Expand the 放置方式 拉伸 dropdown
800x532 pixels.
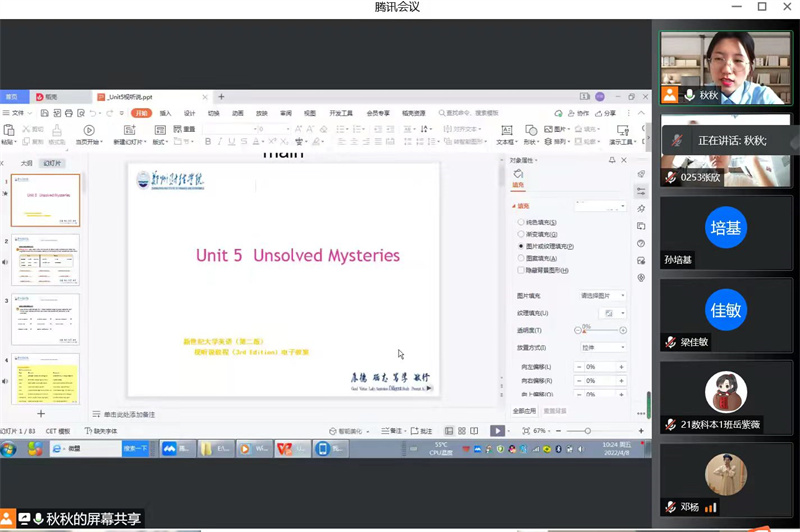click(x=602, y=347)
